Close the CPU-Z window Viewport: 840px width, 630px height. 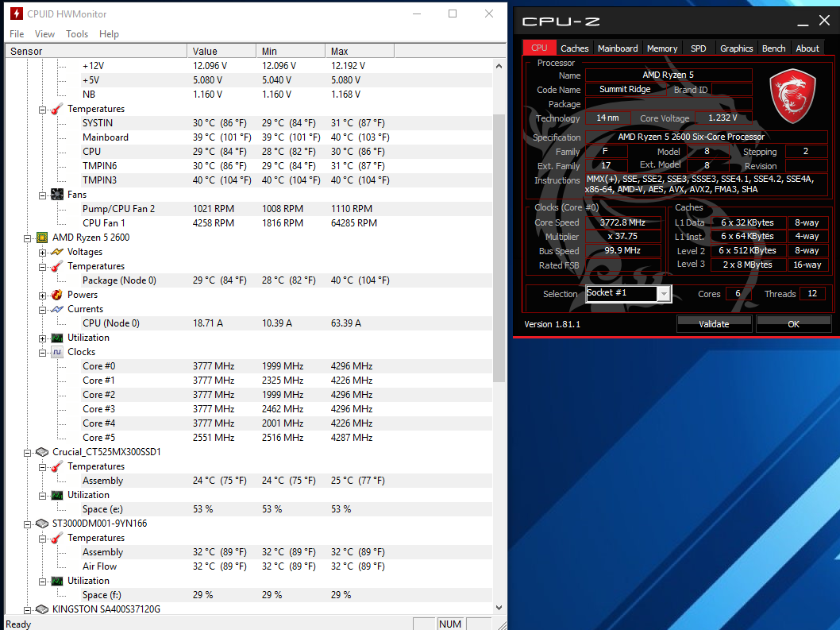point(824,21)
